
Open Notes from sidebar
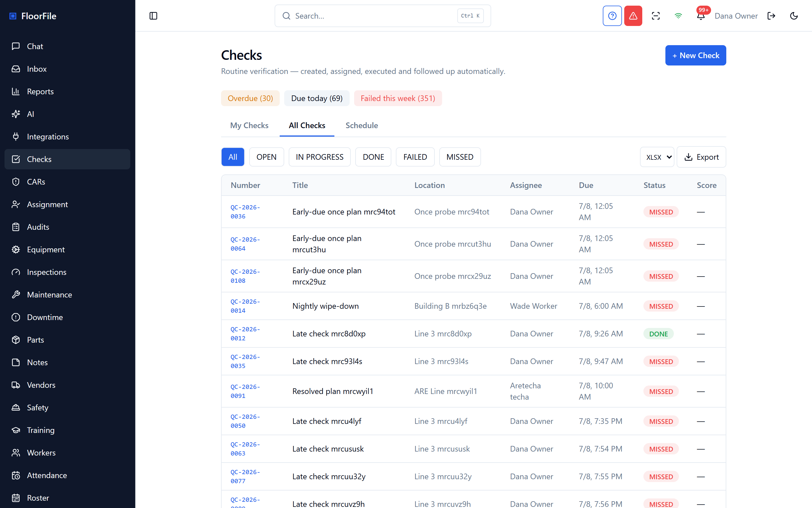click(x=67, y=362)
